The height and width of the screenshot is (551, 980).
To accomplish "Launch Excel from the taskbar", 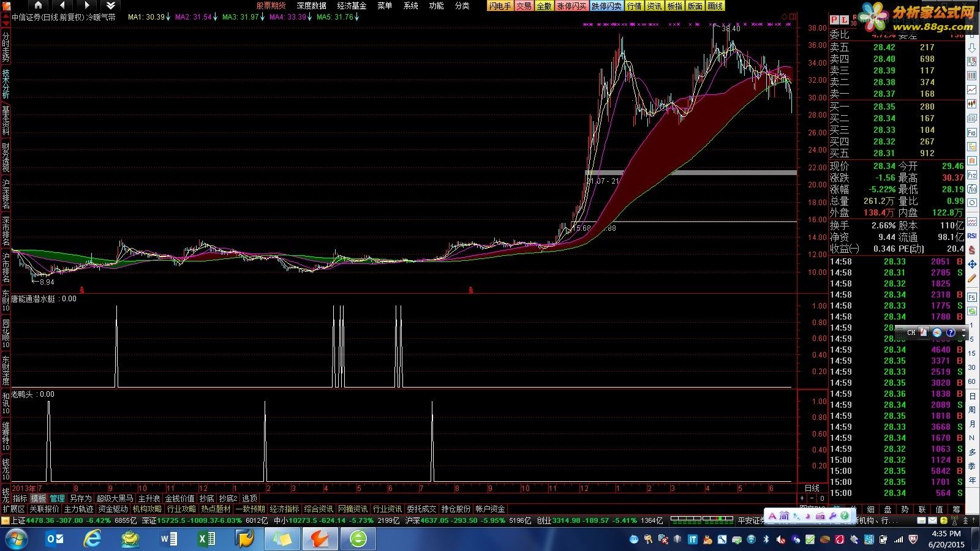I will [x=206, y=539].
